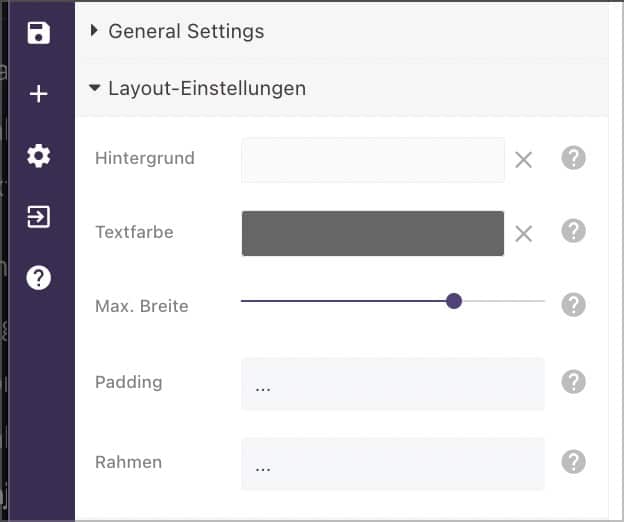
Task: Click the Max. Breite slider handle
Action: (454, 301)
